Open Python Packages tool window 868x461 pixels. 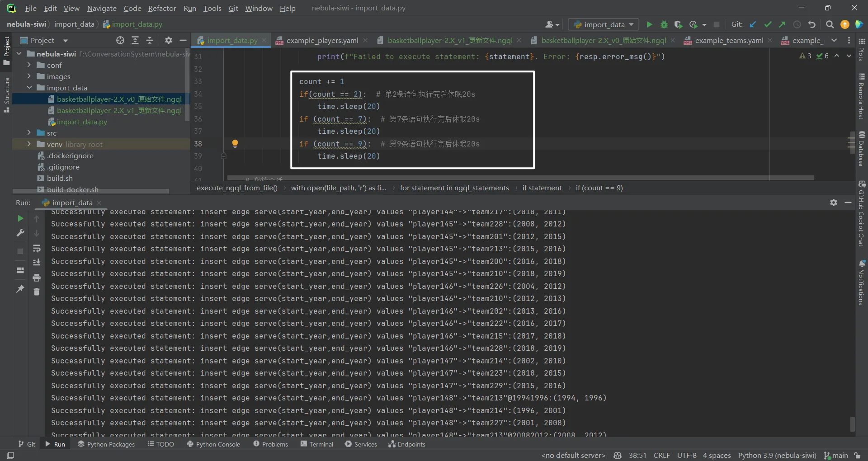point(106,444)
